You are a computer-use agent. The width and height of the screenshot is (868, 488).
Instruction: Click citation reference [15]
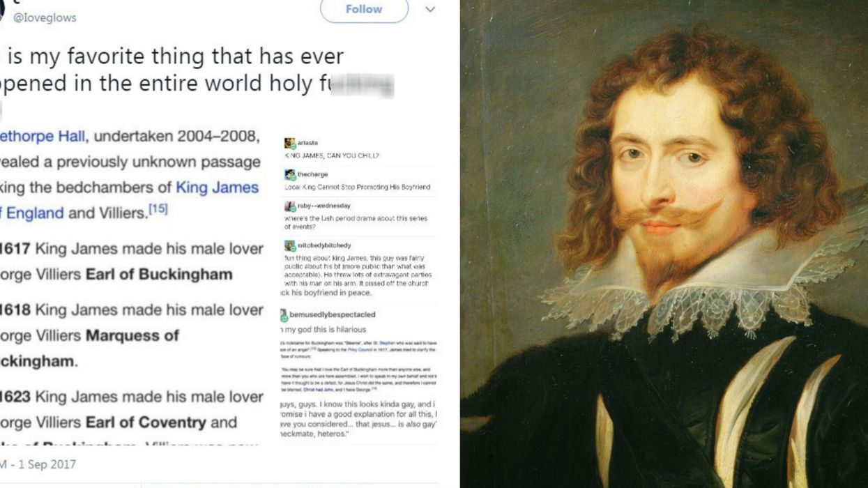158,209
